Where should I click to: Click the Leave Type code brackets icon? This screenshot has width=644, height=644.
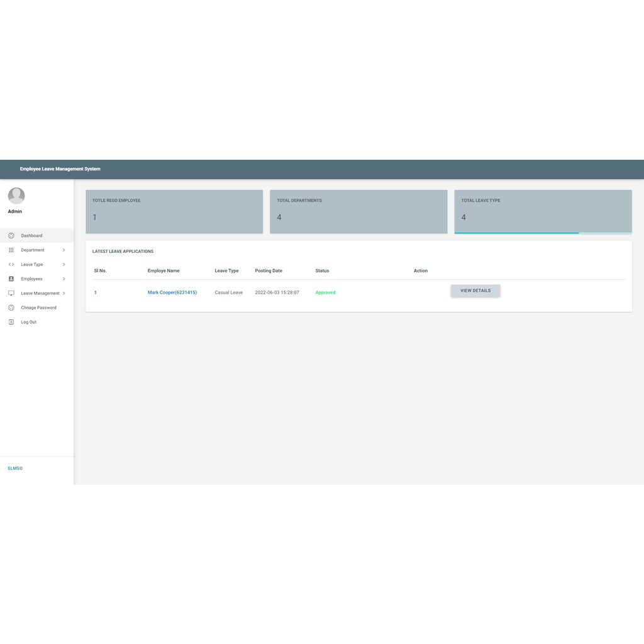click(11, 265)
